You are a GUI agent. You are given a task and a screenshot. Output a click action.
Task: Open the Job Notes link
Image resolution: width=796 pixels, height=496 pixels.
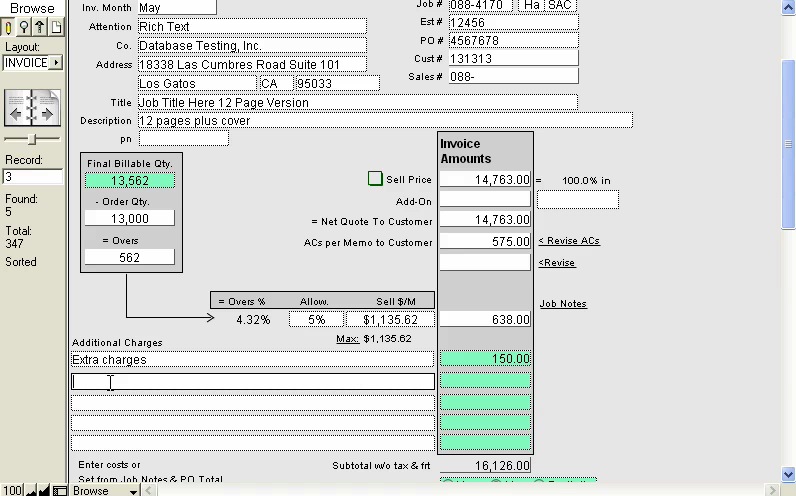563,304
